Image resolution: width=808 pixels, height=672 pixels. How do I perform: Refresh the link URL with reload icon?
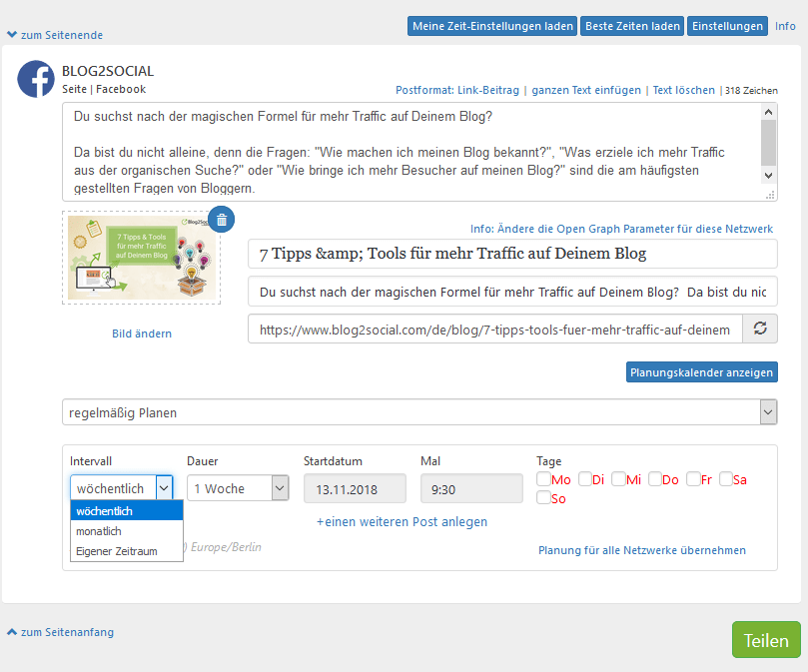[760, 329]
